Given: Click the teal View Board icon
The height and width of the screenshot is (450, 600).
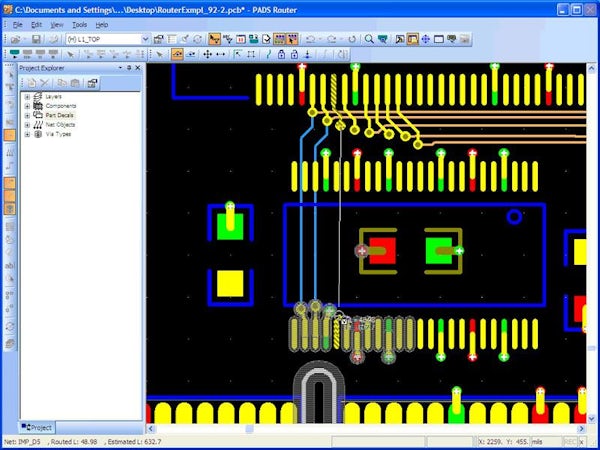Looking at the screenshot, I should (x=382, y=39).
